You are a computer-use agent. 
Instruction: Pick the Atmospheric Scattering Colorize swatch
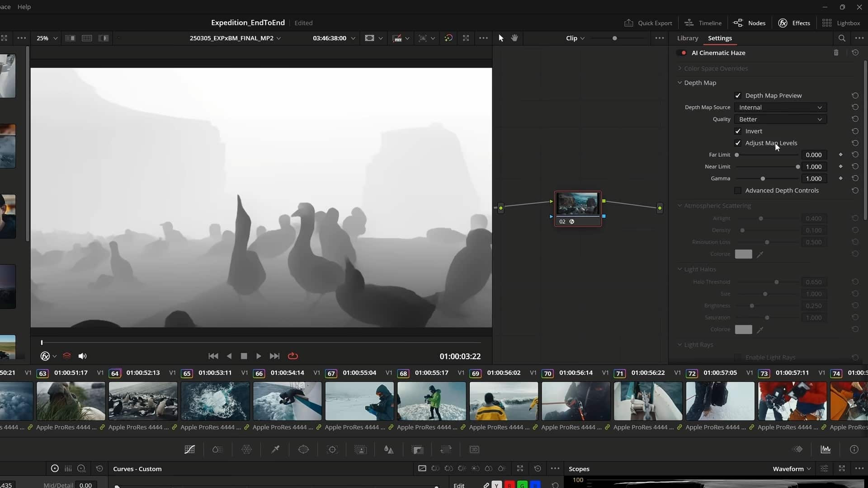743,254
